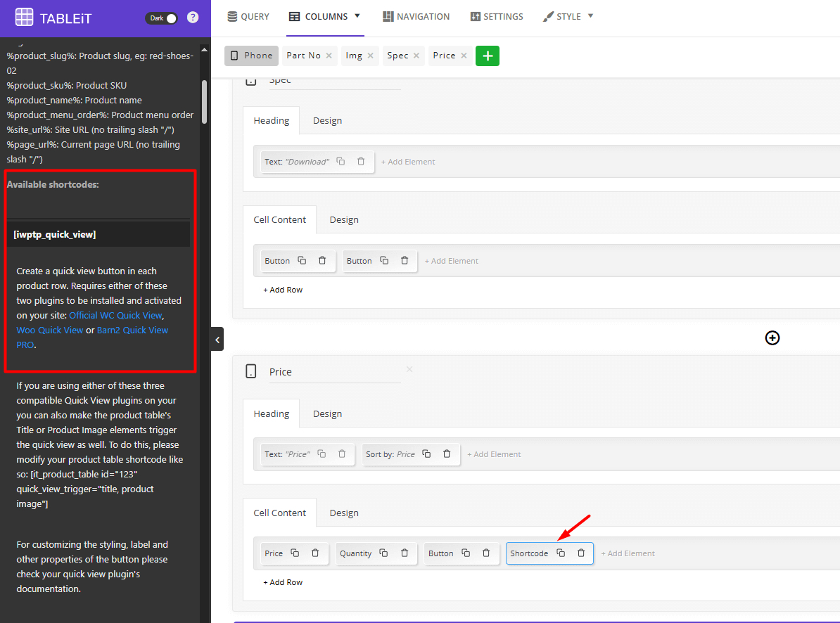Viewport: 840px width, 623px height.
Task: Collapse the left sidebar using the chevron handle
Action: click(x=217, y=338)
